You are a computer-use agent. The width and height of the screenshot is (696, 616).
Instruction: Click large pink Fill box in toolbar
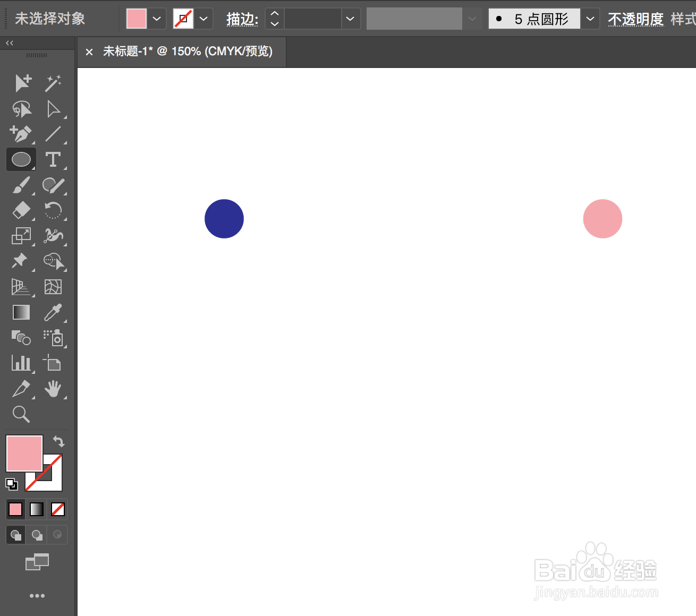tap(24, 453)
